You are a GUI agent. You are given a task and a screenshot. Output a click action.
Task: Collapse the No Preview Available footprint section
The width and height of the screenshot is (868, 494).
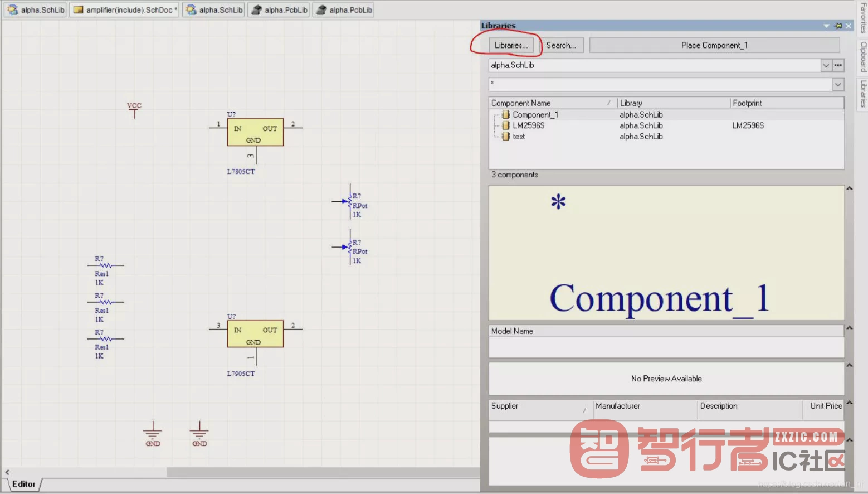(850, 365)
